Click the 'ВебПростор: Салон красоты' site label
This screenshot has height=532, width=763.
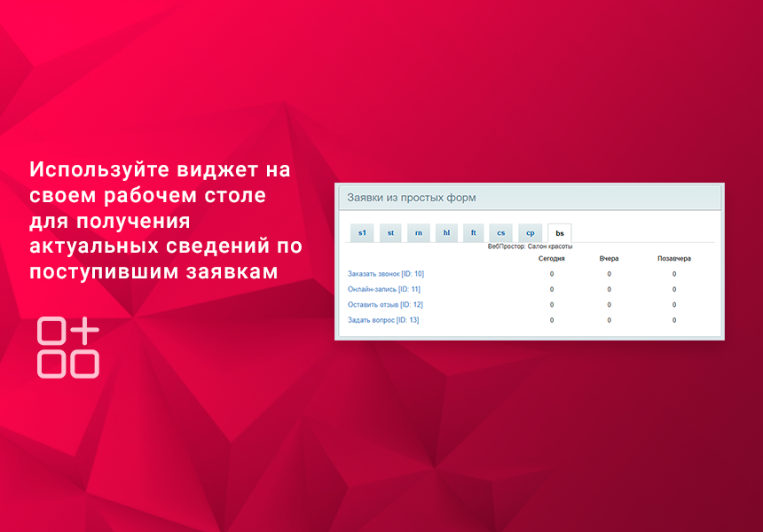[530, 246]
